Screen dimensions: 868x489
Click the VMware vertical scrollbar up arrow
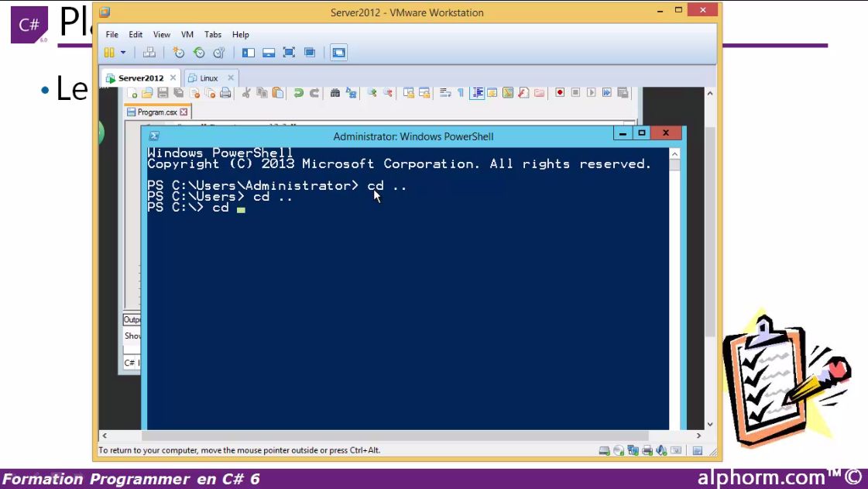710,93
